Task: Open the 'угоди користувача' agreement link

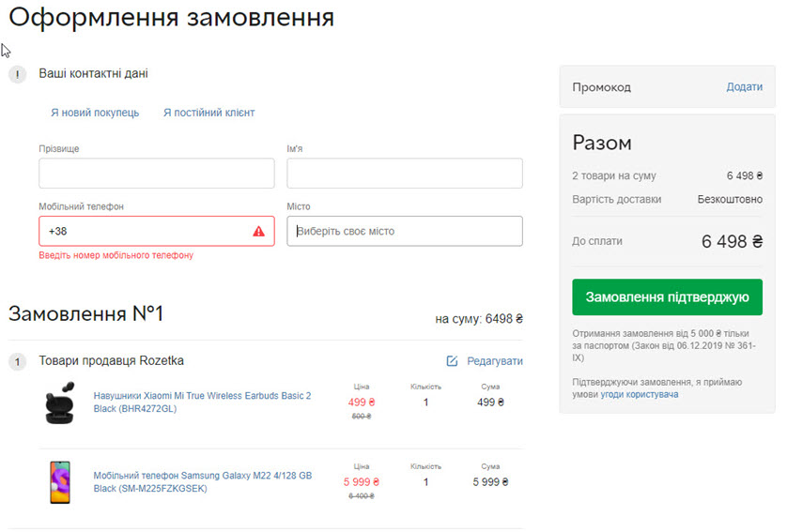Action: point(640,395)
